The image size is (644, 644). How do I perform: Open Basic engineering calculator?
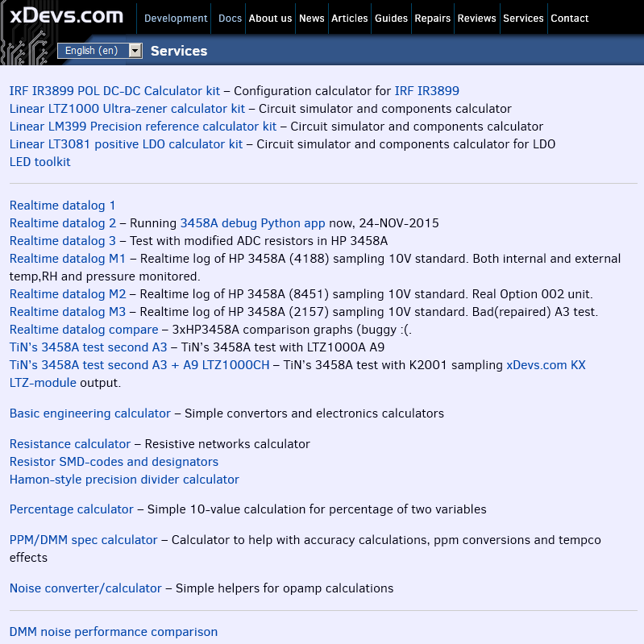coord(90,413)
